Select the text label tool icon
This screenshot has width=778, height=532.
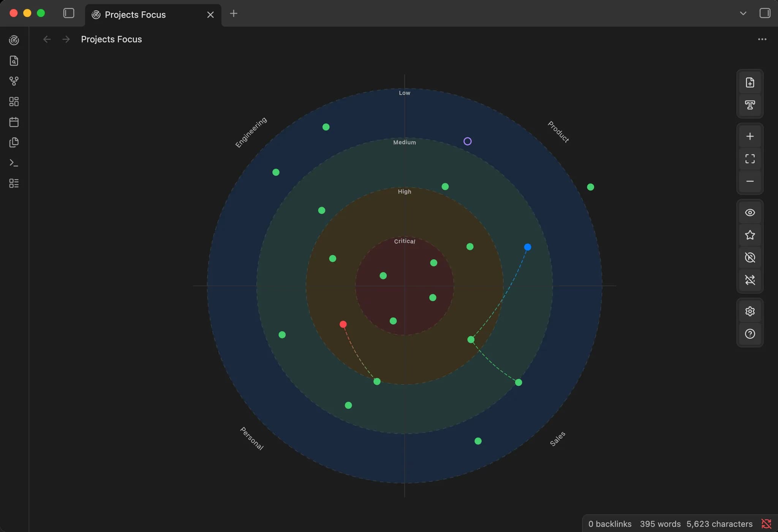(750, 105)
